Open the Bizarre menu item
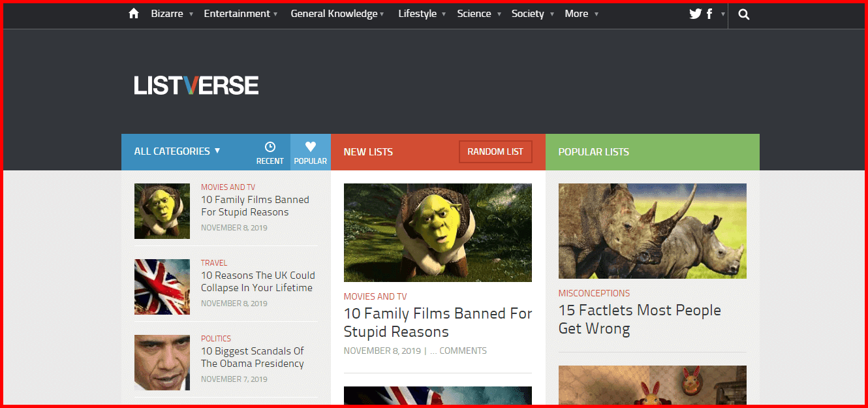The image size is (868, 408). click(x=167, y=14)
